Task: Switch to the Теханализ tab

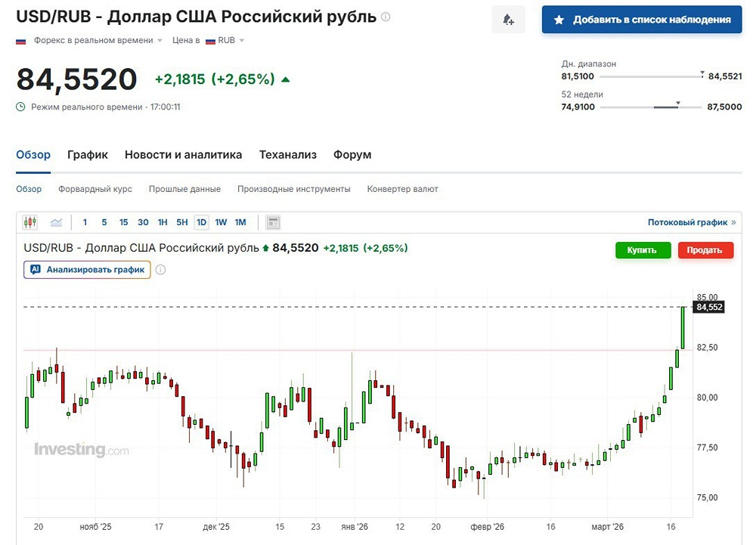Action: (288, 154)
